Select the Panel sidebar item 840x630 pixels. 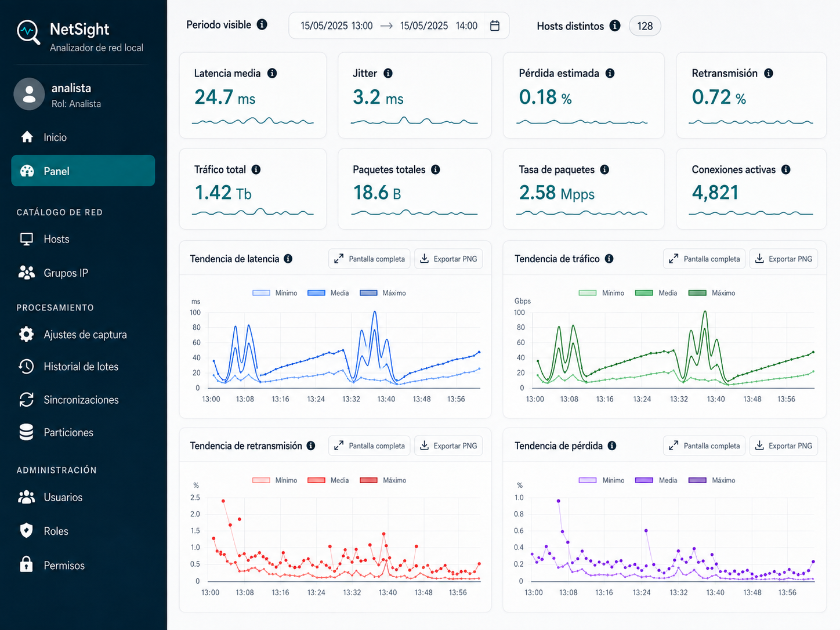pyautogui.click(x=83, y=171)
